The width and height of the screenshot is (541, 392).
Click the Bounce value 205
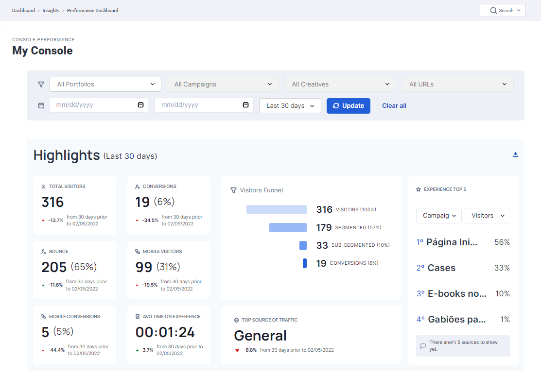(54, 267)
